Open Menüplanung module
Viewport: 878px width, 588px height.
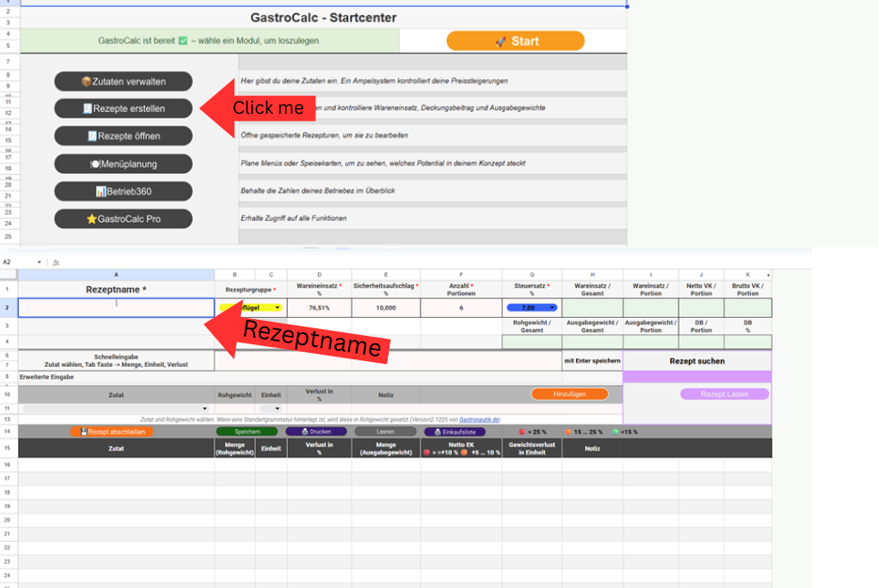coord(123,164)
